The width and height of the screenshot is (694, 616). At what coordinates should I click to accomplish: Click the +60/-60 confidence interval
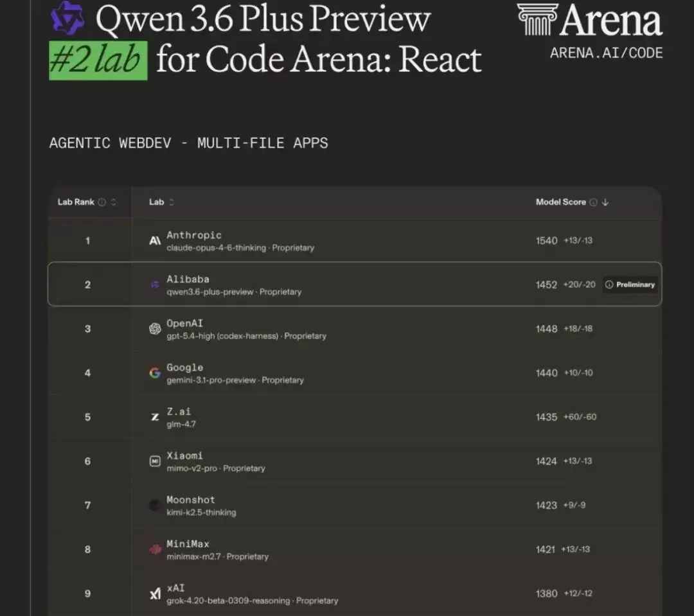(x=580, y=417)
